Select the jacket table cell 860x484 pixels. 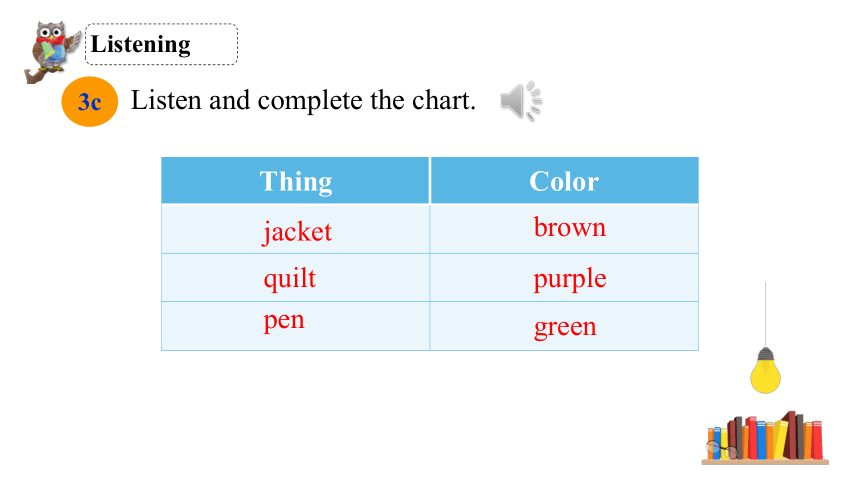[295, 229]
